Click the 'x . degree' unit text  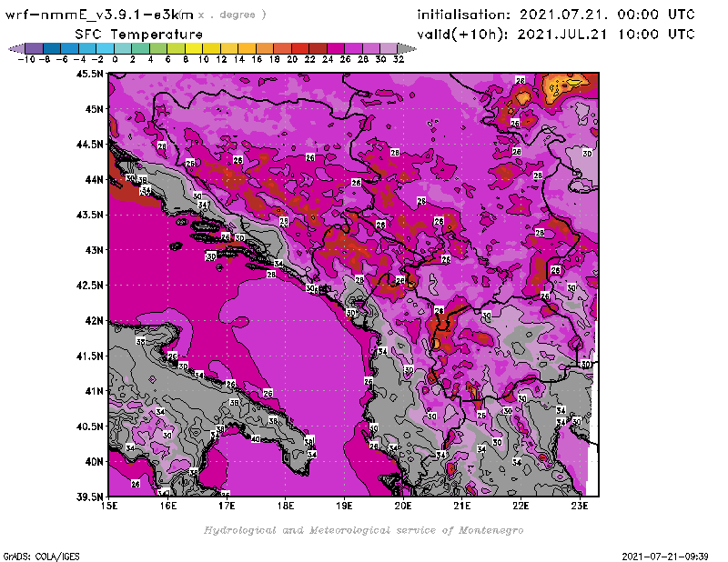coord(232,15)
